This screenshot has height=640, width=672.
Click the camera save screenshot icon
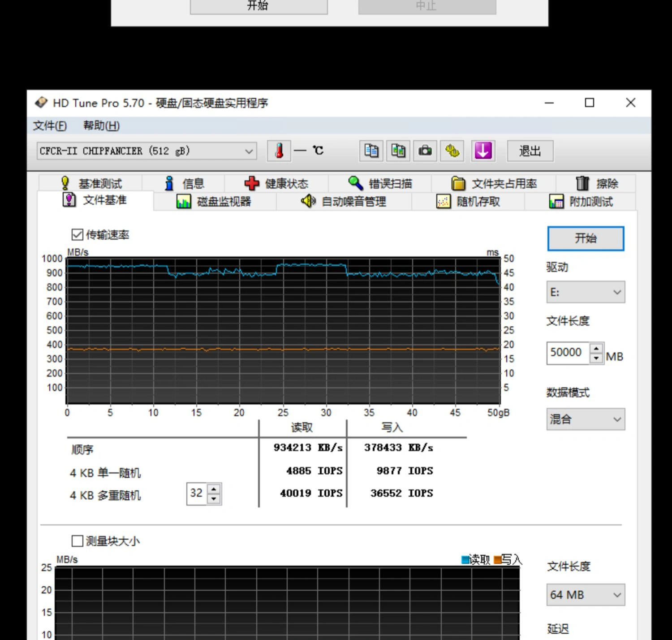point(425,151)
